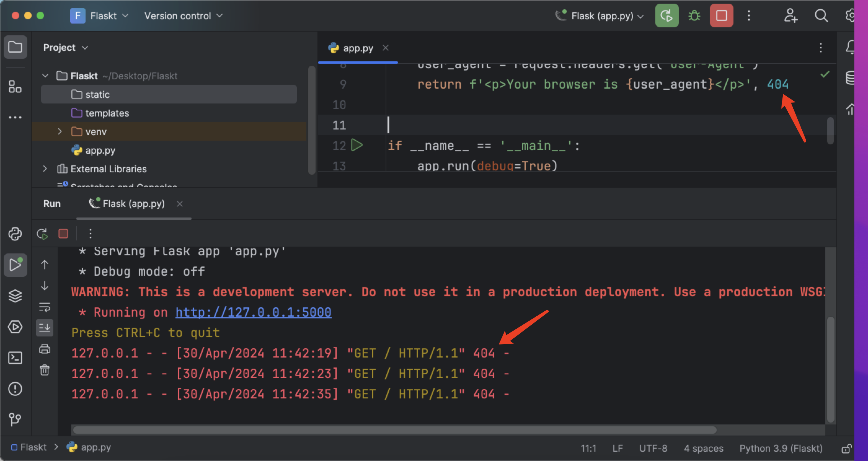The height and width of the screenshot is (461, 868).
Task: Open the Python Console tool window
Action: (15, 234)
